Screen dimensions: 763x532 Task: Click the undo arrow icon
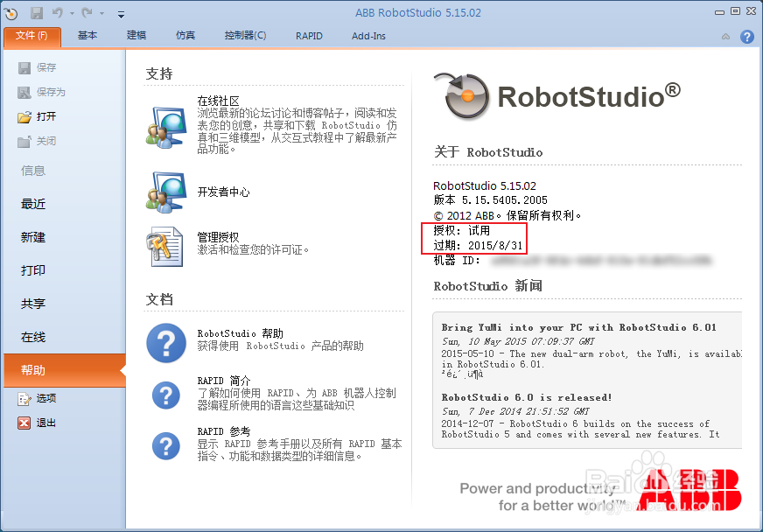(58, 13)
